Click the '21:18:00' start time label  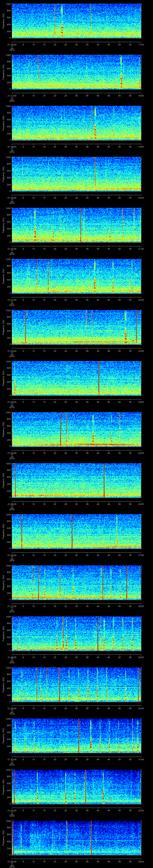click(12, 147)
